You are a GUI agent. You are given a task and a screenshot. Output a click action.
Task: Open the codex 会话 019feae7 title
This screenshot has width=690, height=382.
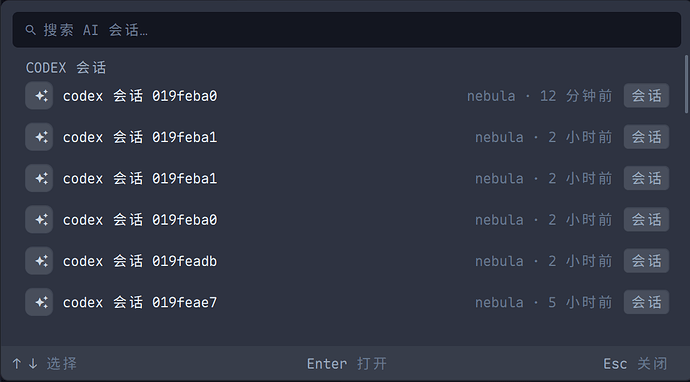140,303
